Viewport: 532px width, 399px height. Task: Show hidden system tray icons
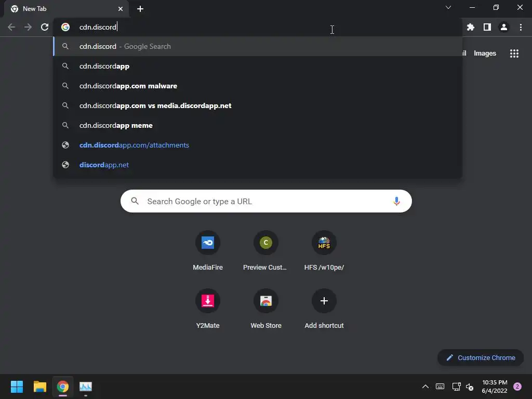point(425,387)
